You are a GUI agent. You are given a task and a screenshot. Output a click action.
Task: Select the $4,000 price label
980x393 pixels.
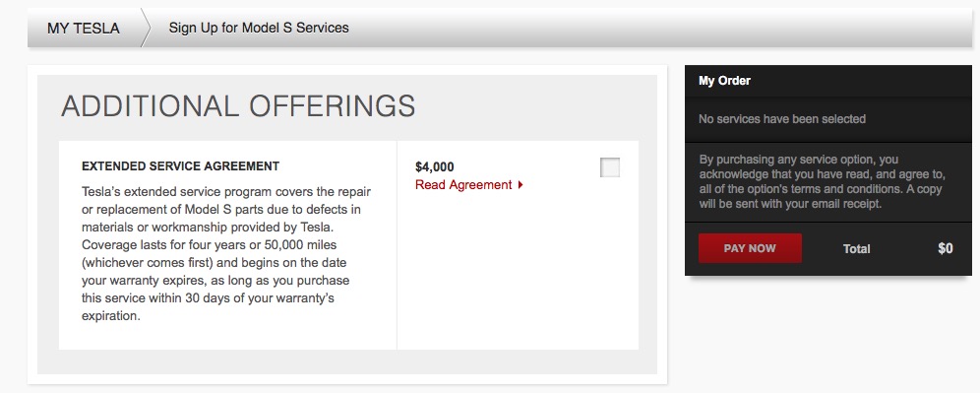(434, 167)
